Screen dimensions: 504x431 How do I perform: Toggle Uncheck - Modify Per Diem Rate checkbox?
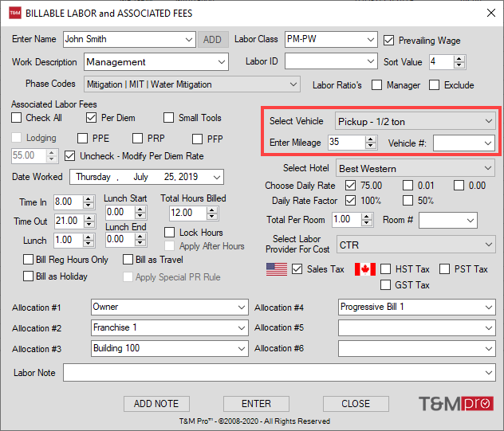(x=69, y=156)
